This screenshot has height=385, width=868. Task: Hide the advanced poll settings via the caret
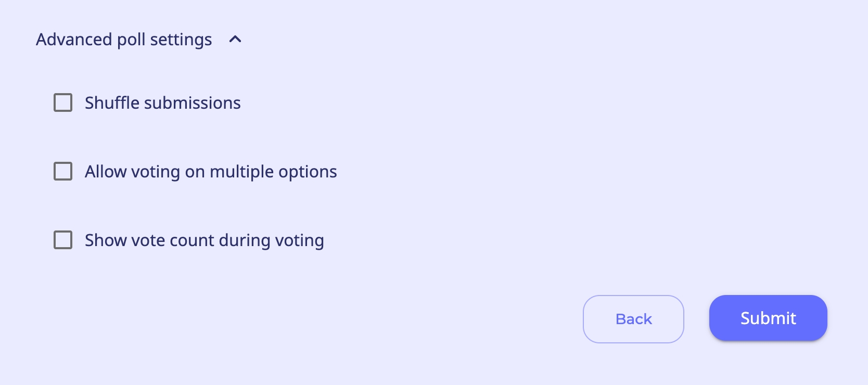tap(235, 40)
